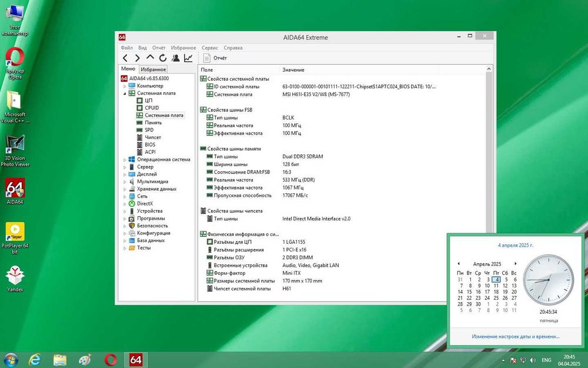Click the Back arrow in AIDA64 toolbar
This screenshot has width=588, height=368.
coord(125,58)
